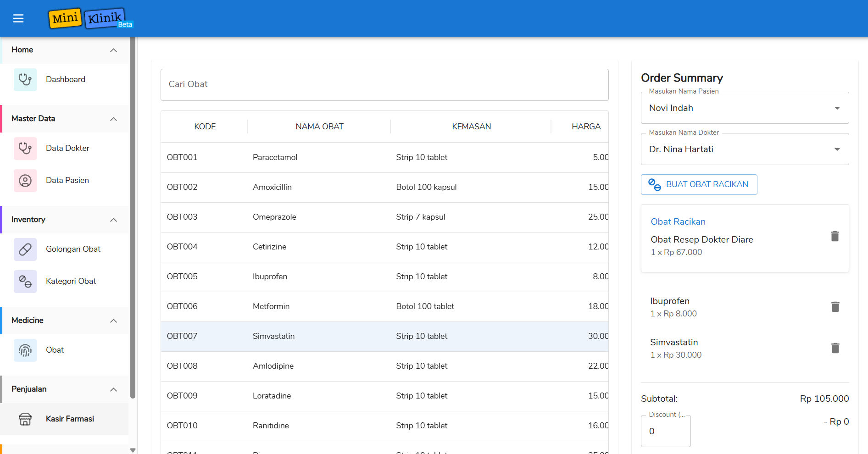Click Subtotal value Rp 105.000

(824, 399)
